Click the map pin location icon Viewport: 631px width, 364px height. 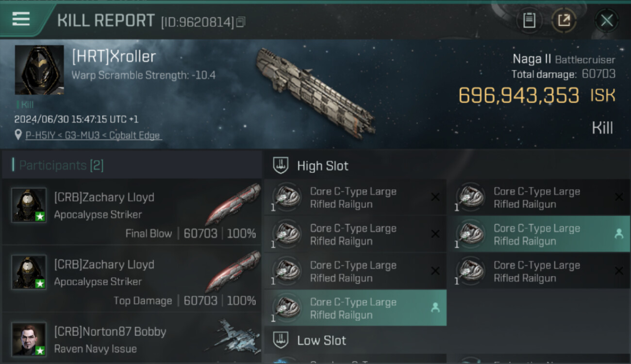coord(18,134)
